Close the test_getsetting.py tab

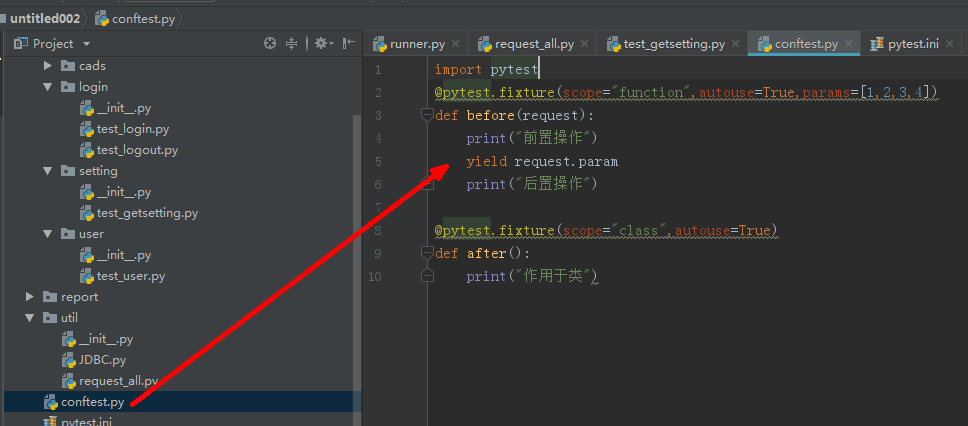click(735, 44)
